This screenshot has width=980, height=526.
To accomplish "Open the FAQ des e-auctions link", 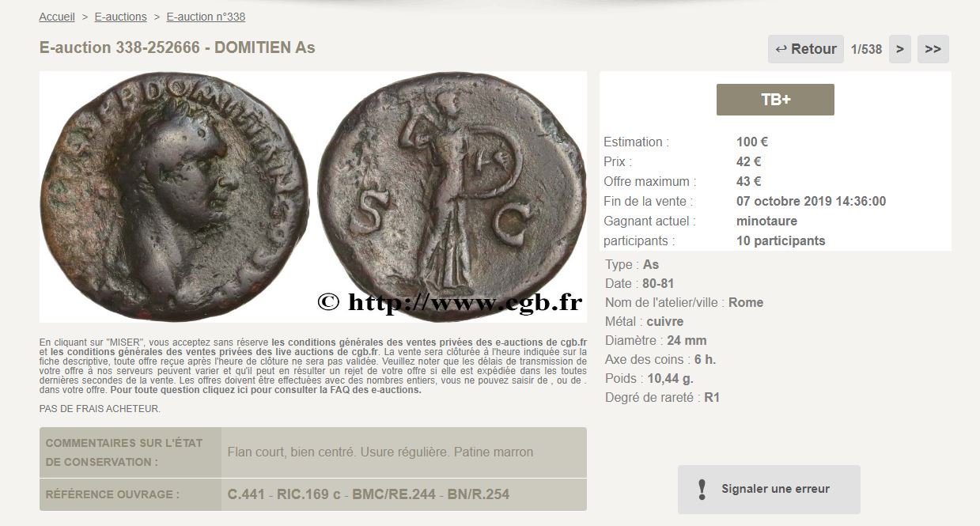I will (266, 389).
